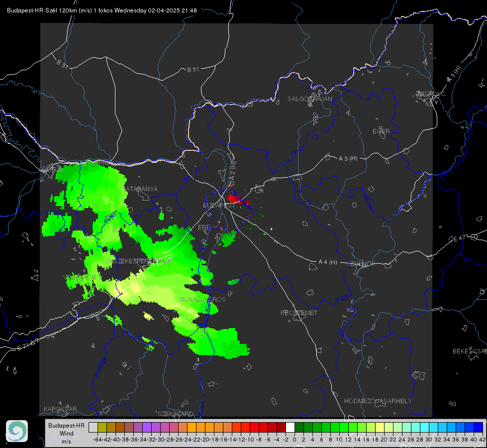Image resolution: width=487 pixels, height=448 pixels.
Task: Click the green echo blob east of ÉRD
Action: [229, 239]
